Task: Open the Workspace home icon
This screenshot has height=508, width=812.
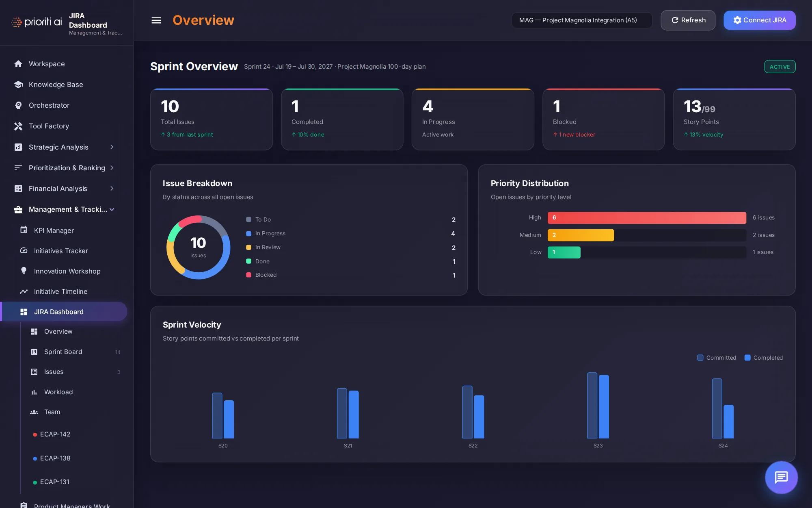Action: pyautogui.click(x=18, y=64)
